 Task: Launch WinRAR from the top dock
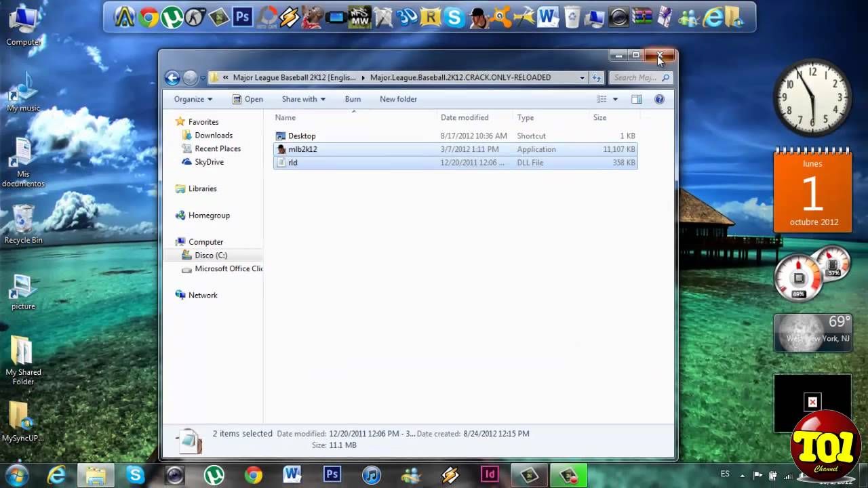[x=642, y=17]
